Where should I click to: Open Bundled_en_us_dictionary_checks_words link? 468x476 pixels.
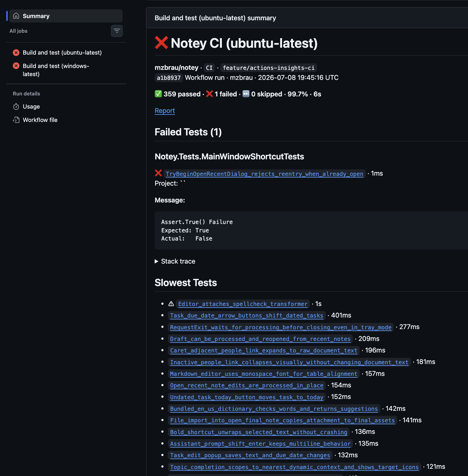(x=274, y=409)
